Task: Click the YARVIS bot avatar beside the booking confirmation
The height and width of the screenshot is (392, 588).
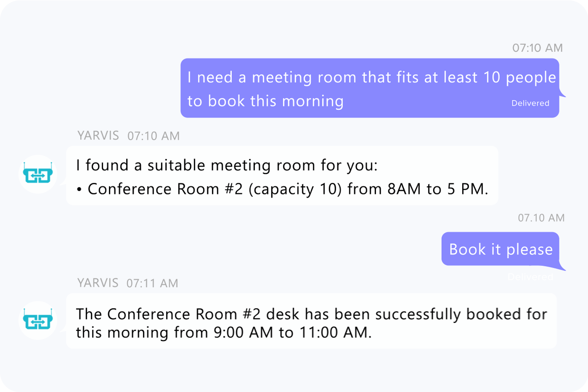Action: [38, 321]
